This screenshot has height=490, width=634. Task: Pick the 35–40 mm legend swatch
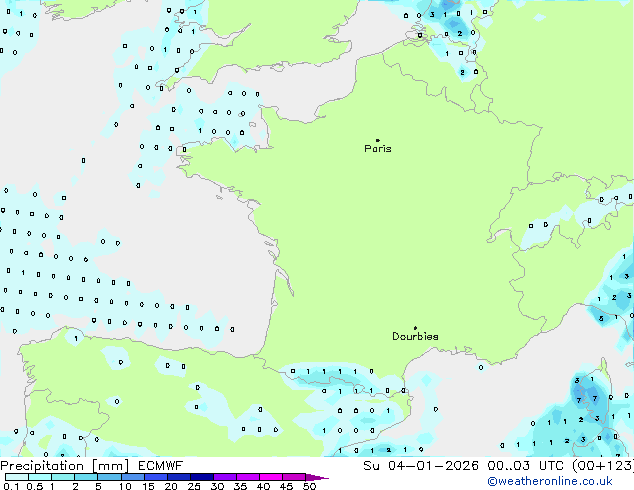tap(248, 477)
